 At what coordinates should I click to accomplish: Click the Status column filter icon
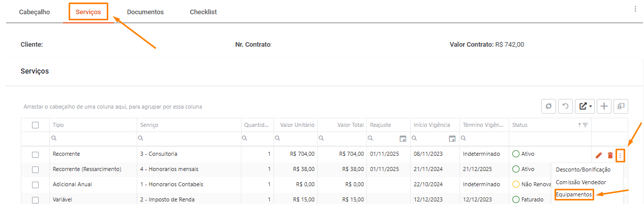(585, 125)
